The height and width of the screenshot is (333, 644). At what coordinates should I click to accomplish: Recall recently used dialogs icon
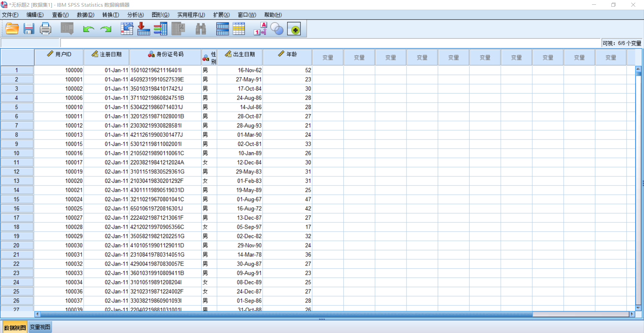[67, 29]
